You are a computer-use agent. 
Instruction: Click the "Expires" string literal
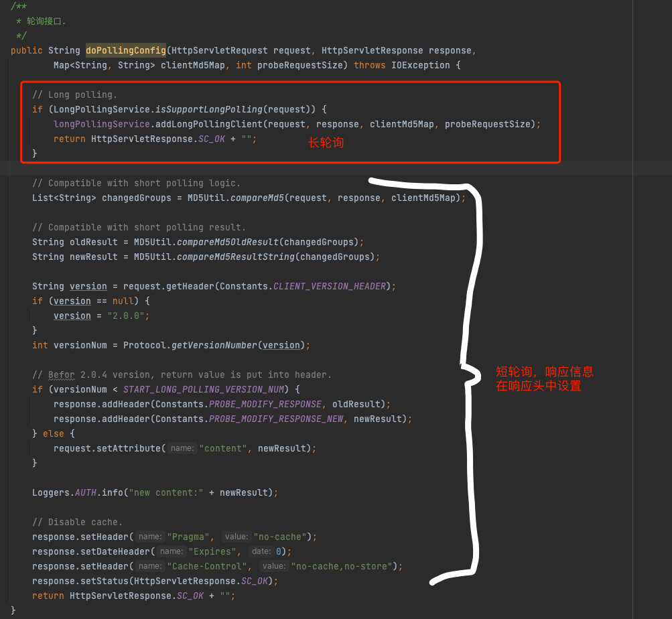tap(212, 552)
